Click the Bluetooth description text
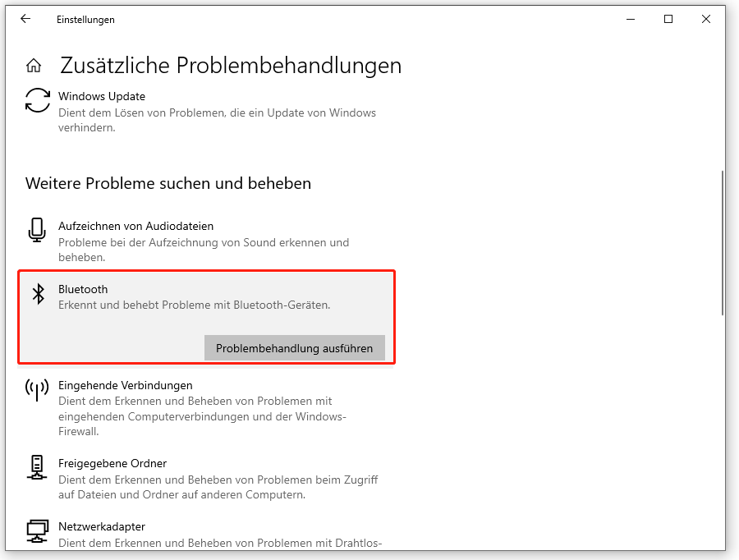The image size is (739, 560). (194, 305)
